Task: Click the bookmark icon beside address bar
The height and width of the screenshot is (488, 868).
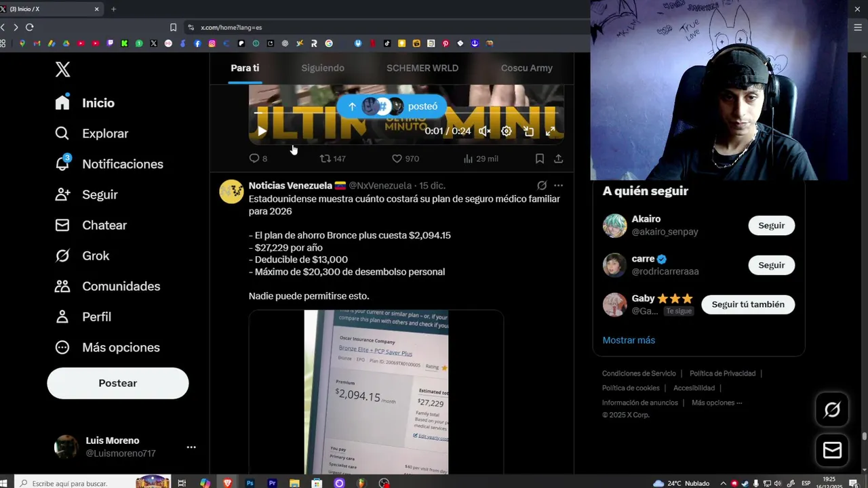Action: 173,27
